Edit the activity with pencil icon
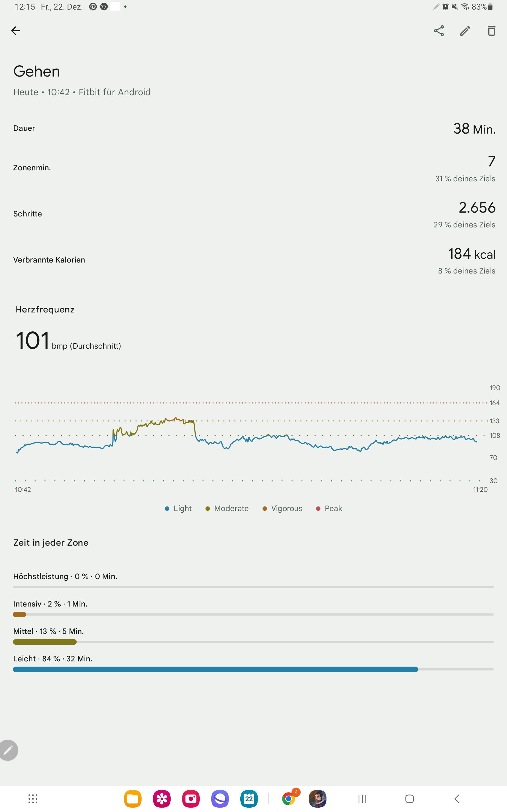The height and width of the screenshot is (812, 507). [x=465, y=31]
